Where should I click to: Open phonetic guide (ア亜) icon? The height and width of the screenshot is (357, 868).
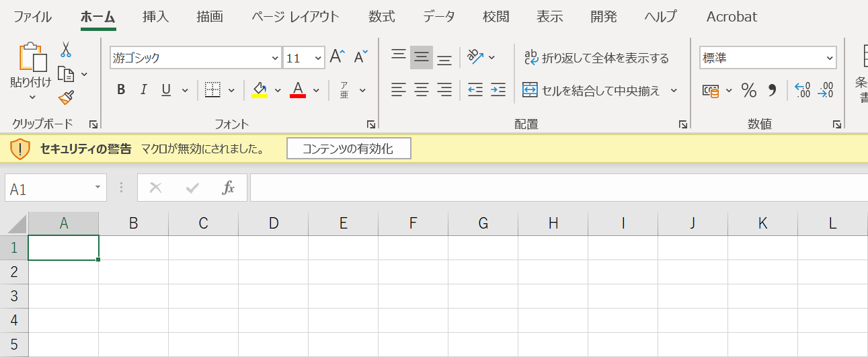344,90
